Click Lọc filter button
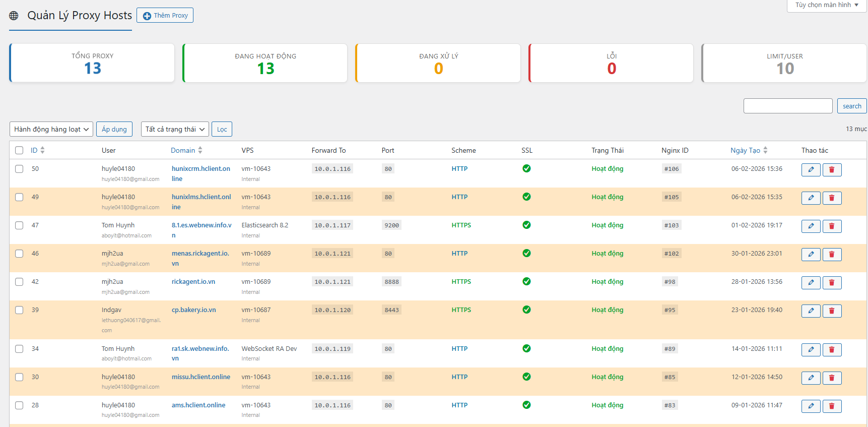The width and height of the screenshot is (868, 427). tap(222, 129)
